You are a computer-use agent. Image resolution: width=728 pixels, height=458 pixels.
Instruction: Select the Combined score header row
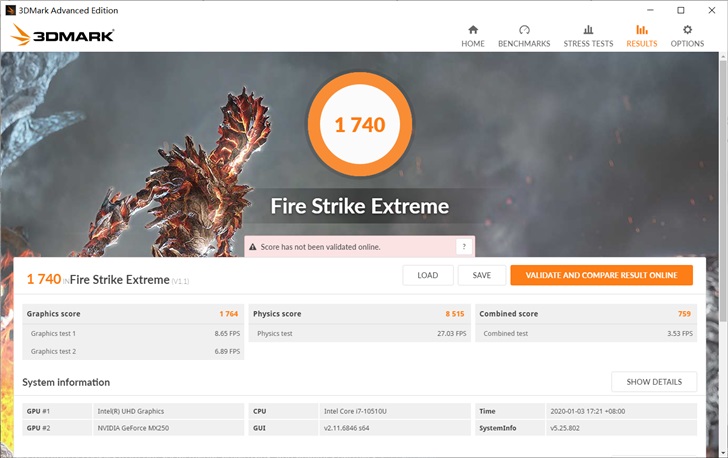585,314
